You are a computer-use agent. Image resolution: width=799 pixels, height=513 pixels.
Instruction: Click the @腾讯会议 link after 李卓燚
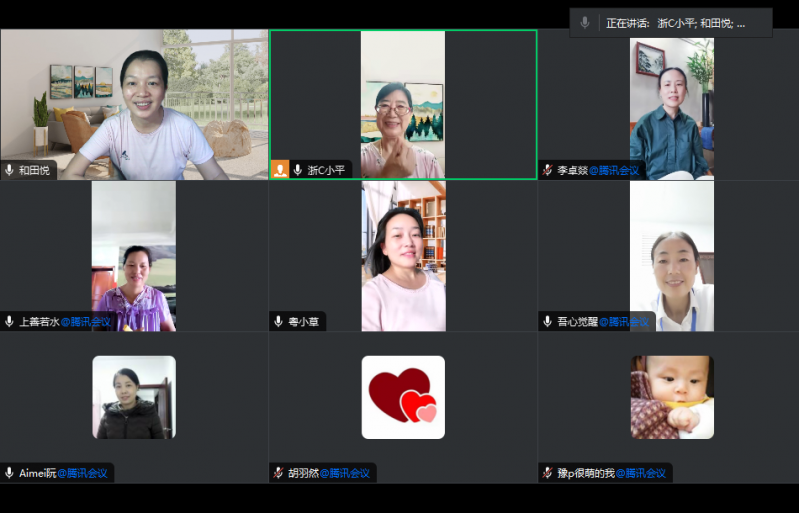615,170
